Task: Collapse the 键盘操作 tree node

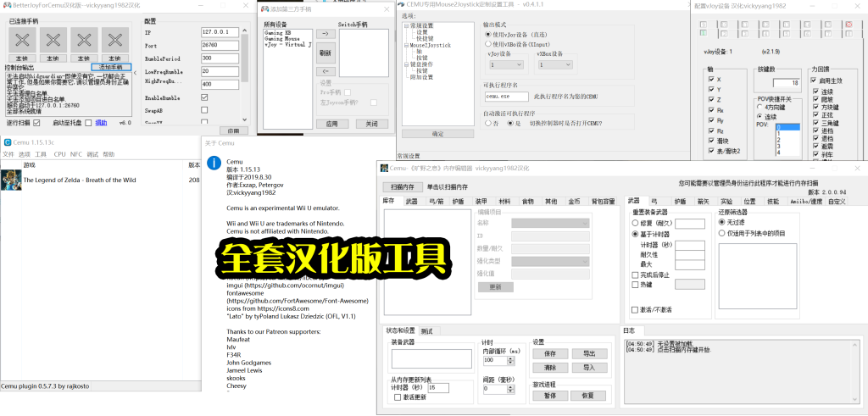Action: tap(406, 64)
